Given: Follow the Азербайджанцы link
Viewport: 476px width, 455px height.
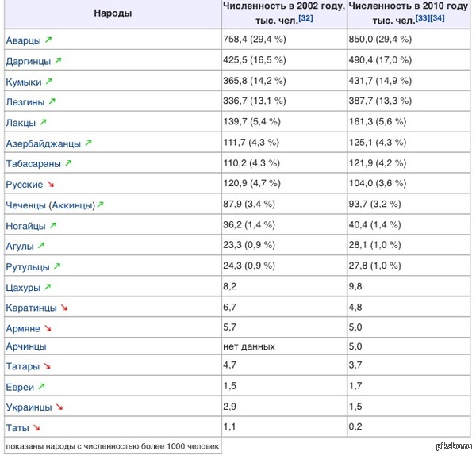Looking at the screenshot, I should (43, 143).
